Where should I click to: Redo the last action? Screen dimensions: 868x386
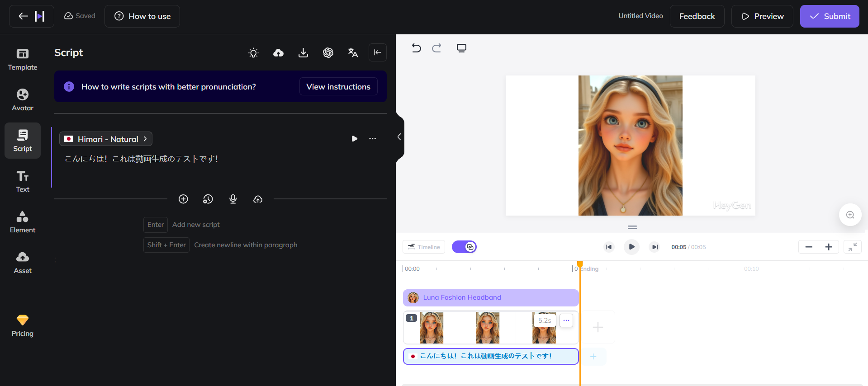coord(436,48)
